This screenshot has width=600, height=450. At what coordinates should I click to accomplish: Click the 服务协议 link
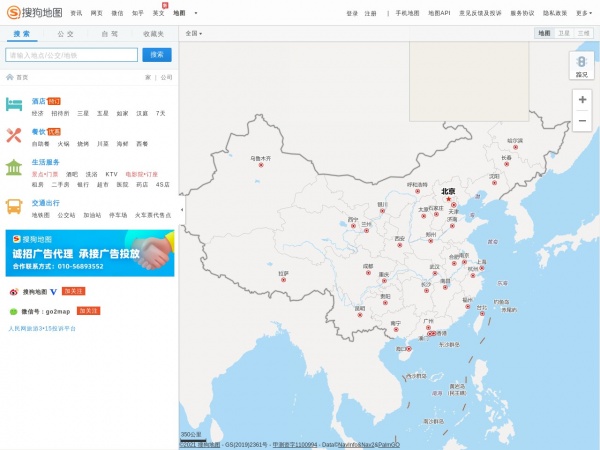pos(522,13)
